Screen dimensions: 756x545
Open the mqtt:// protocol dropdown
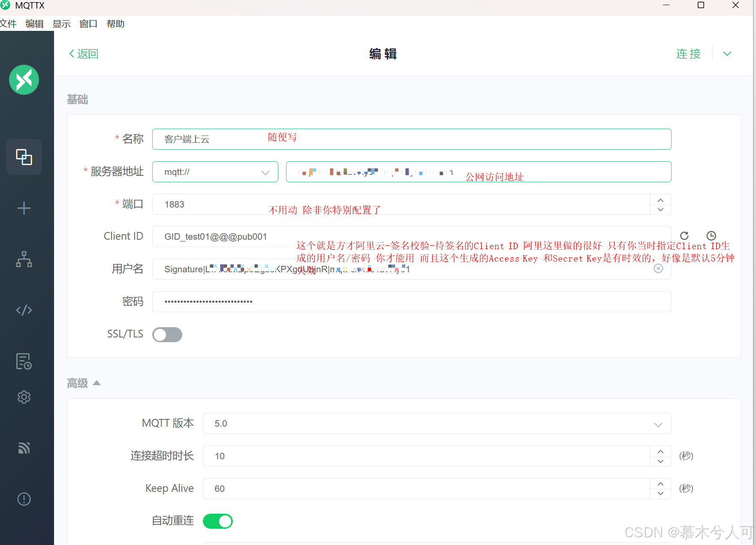coord(215,172)
